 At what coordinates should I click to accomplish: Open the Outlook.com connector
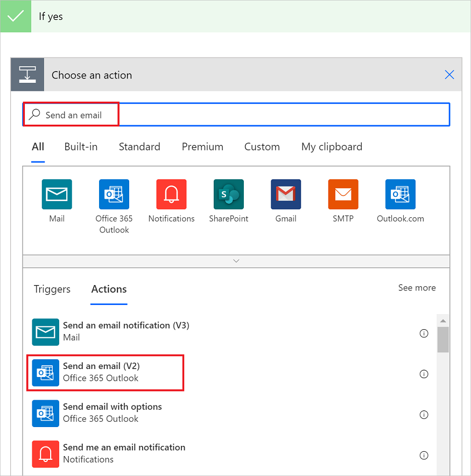(400, 194)
